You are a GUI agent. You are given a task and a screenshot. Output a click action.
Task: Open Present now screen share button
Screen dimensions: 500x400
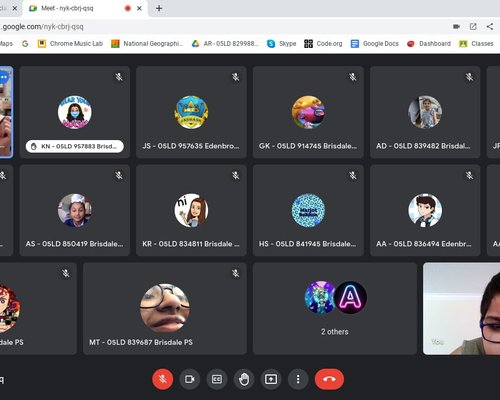click(x=271, y=379)
